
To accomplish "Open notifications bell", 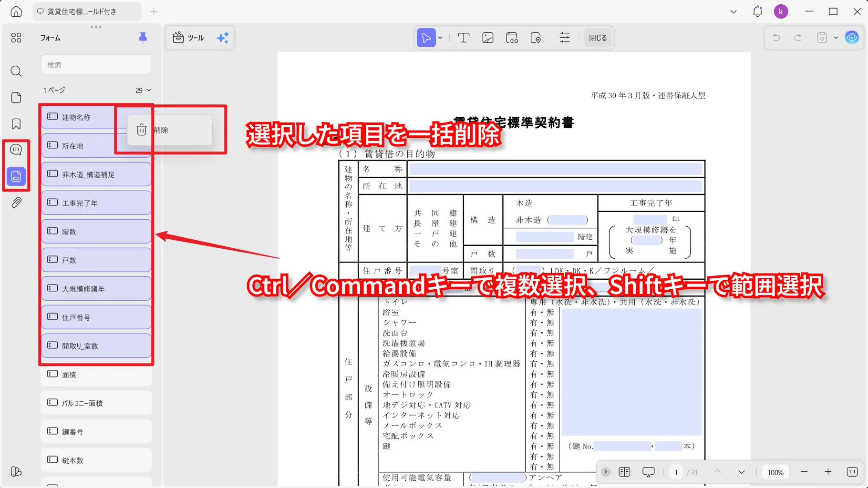I will [758, 11].
